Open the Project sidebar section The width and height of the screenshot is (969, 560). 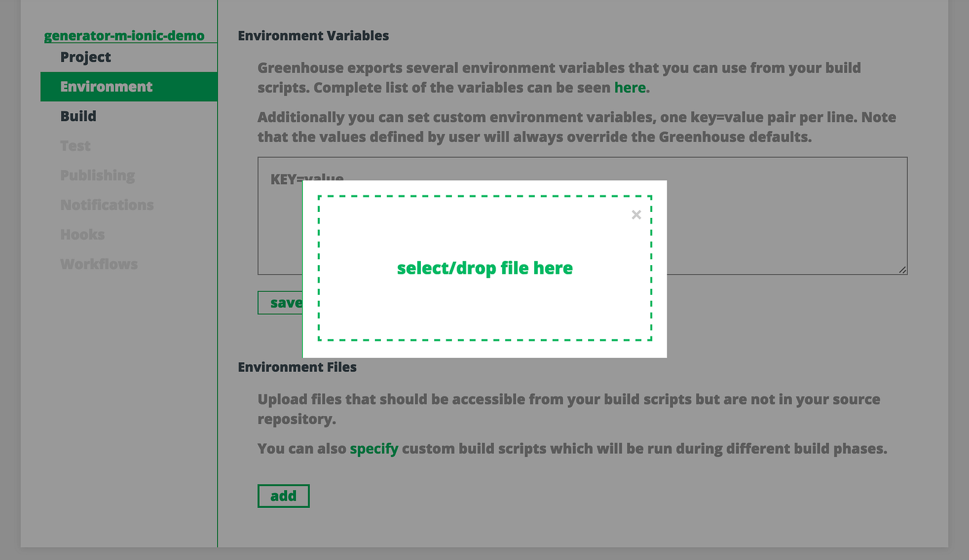pos(85,58)
